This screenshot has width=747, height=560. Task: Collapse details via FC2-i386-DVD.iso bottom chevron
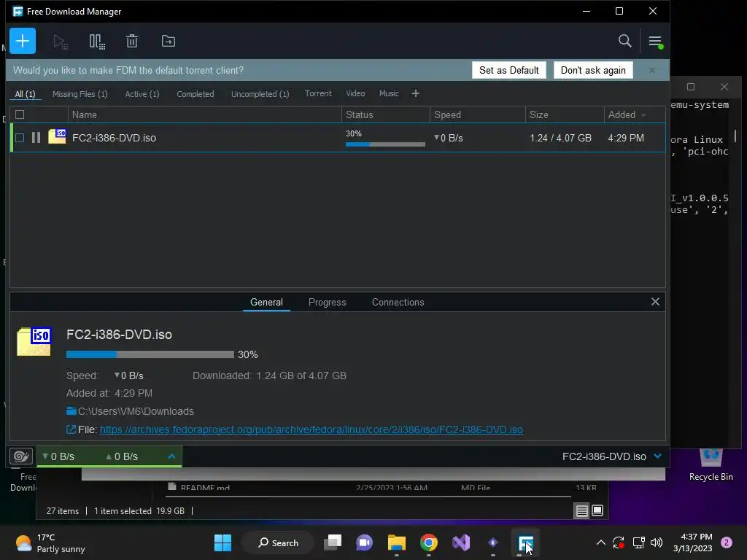(x=658, y=456)
